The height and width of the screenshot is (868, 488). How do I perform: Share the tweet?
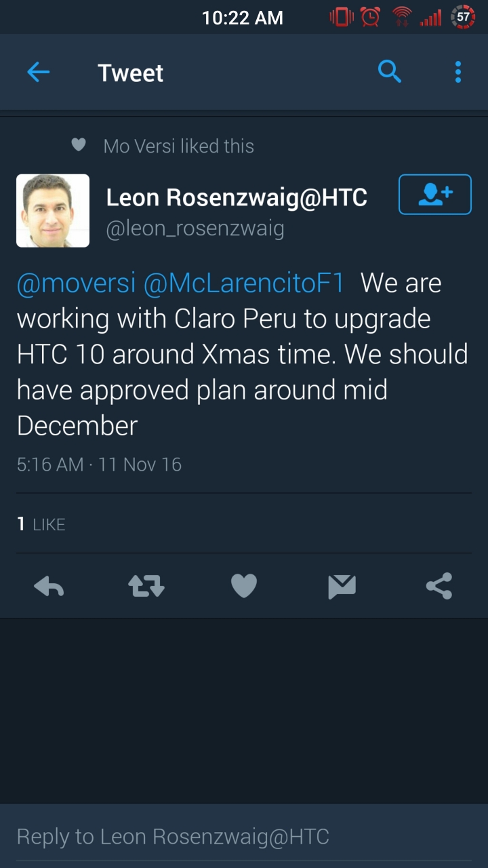[x=439, y=586]
